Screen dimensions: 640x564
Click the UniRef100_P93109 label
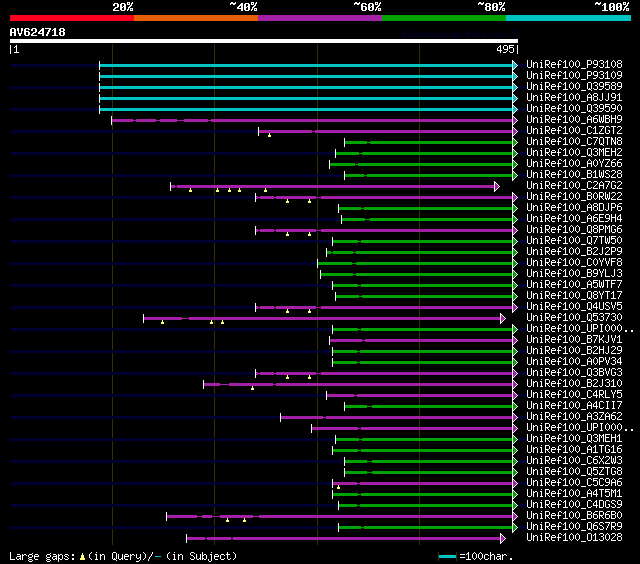[x=574, y=75]
